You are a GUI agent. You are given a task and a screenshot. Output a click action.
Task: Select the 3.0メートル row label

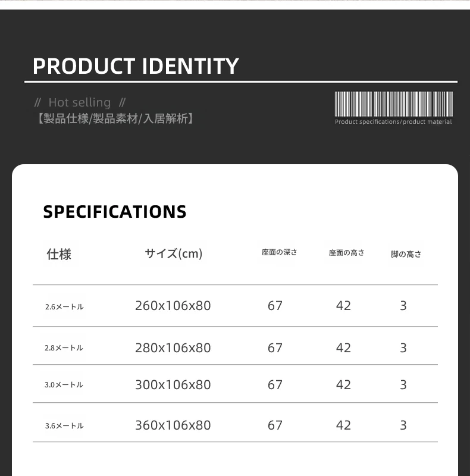click(x=64, y=385)
